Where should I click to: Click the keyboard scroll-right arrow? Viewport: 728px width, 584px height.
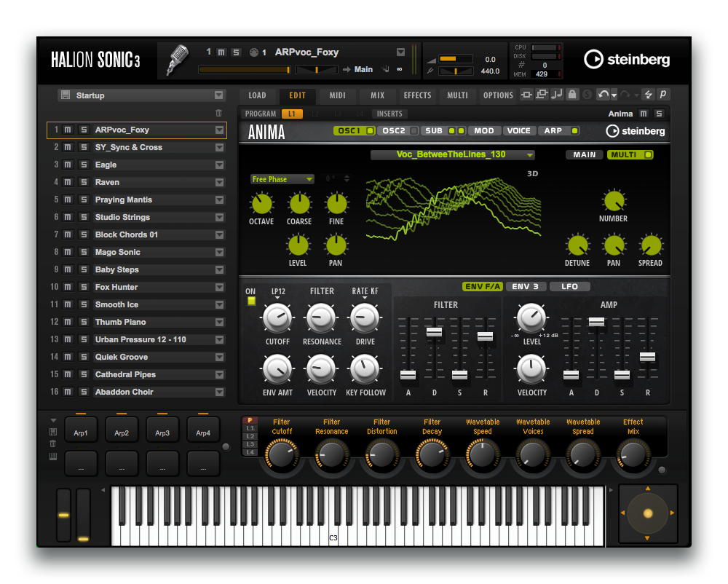pyautogui.click(x=611, y=490)
